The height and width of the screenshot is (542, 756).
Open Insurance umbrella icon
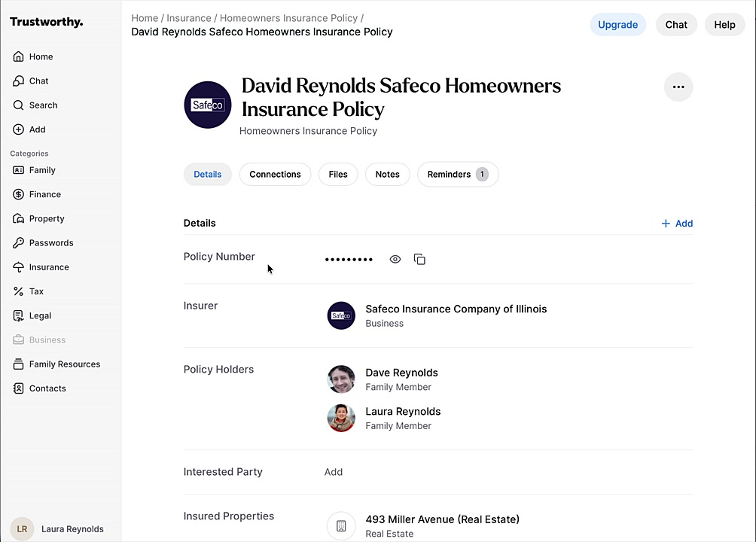tap(18, 267)
